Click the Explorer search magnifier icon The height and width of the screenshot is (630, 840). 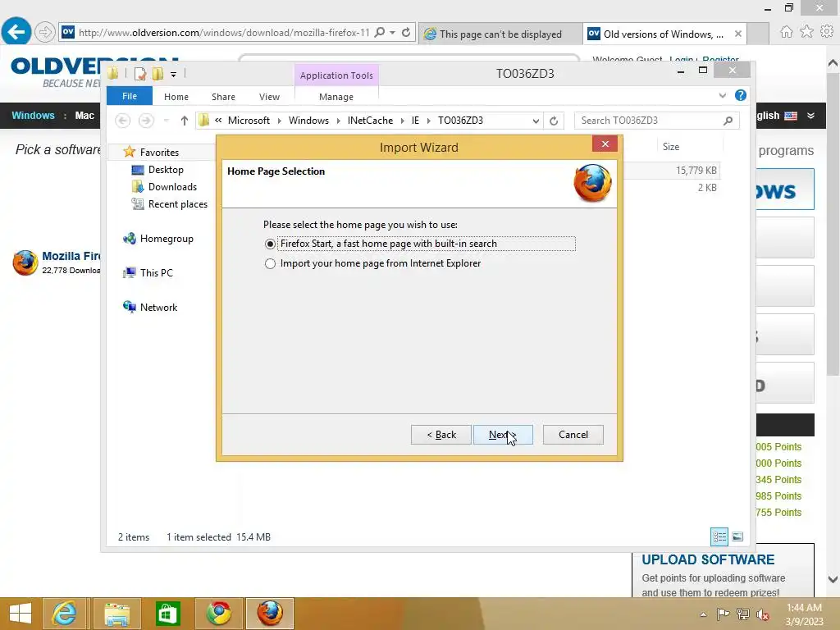[x=728, y=121]
